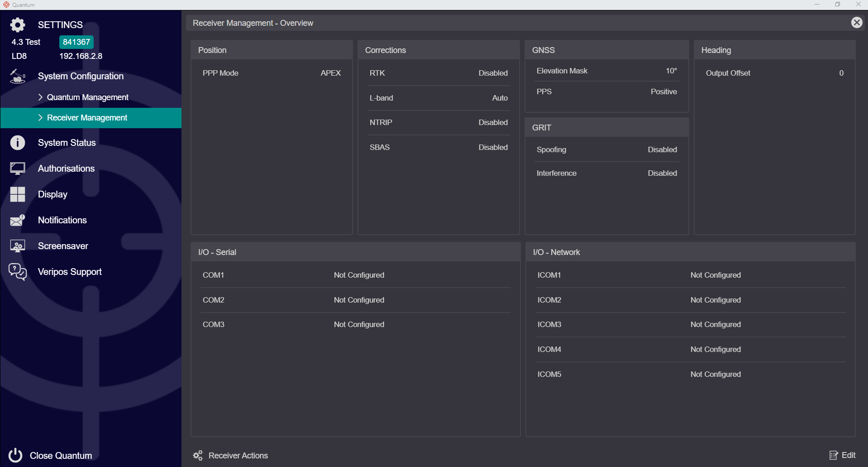Viewport: 868px width, 467px height.
Task: Expand the Quantum Management chevron
Action: pos(40,97)
